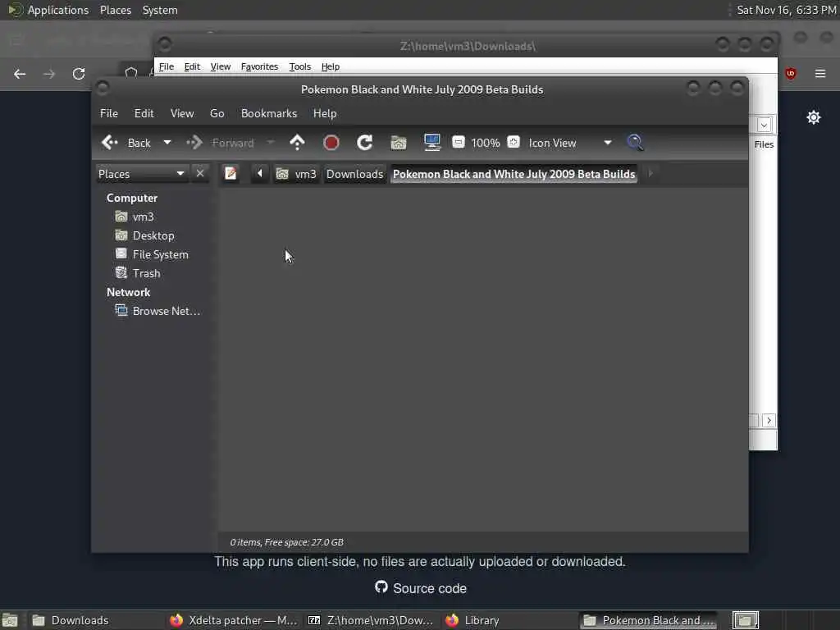The image size is (840, 630).
Task: Reset zoom by clicking 100%
Action: point(486,143)
